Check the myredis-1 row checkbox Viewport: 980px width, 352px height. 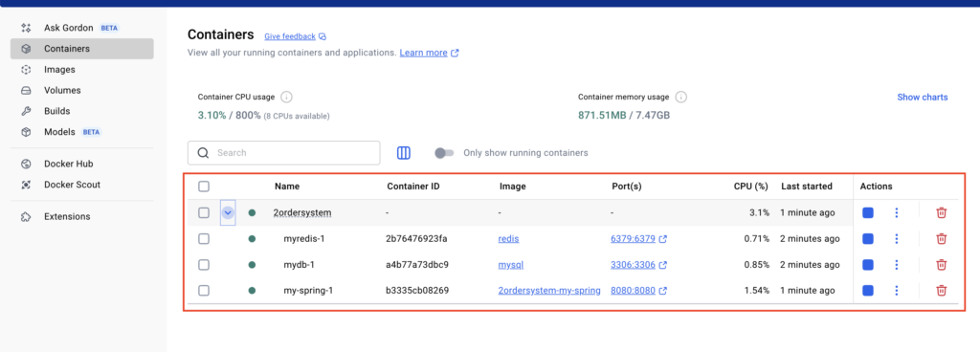(204, 239)
